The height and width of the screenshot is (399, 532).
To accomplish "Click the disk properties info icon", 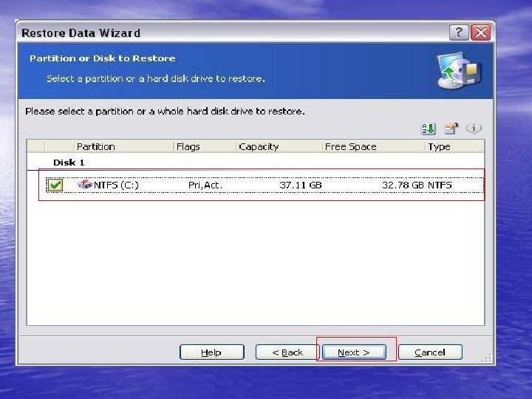I will [474, 129].
